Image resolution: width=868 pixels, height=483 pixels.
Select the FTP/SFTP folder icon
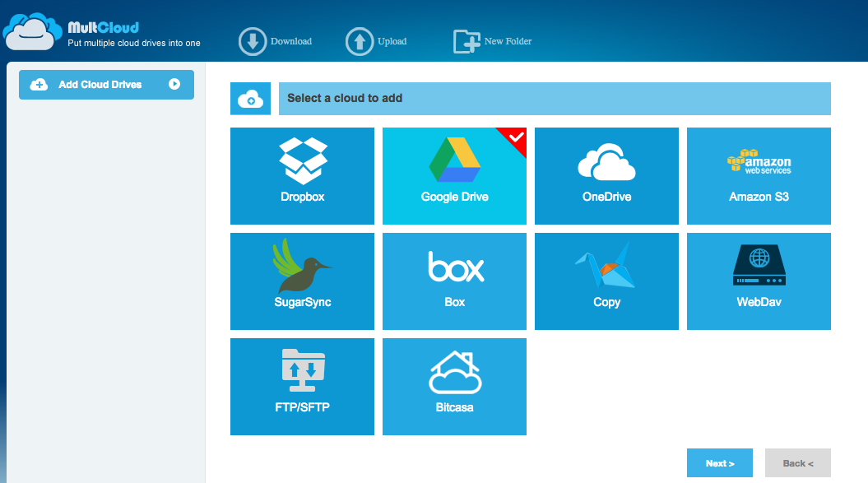302,369
